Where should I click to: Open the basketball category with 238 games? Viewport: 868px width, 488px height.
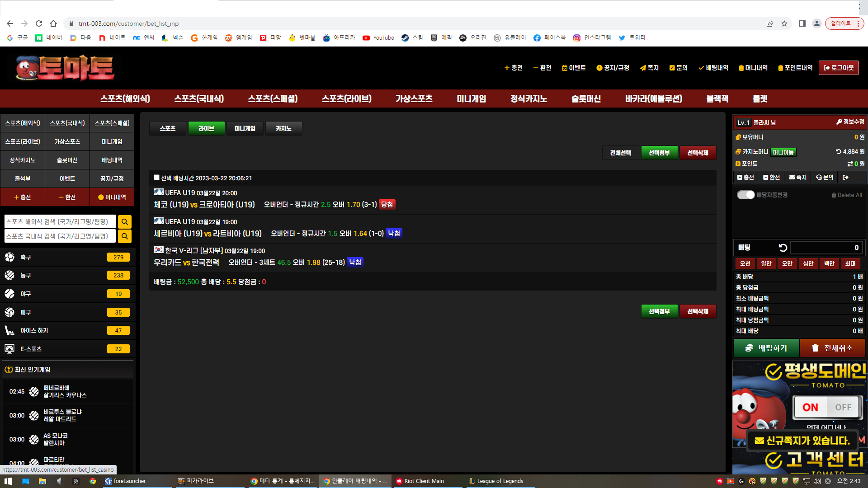[67, 275]
